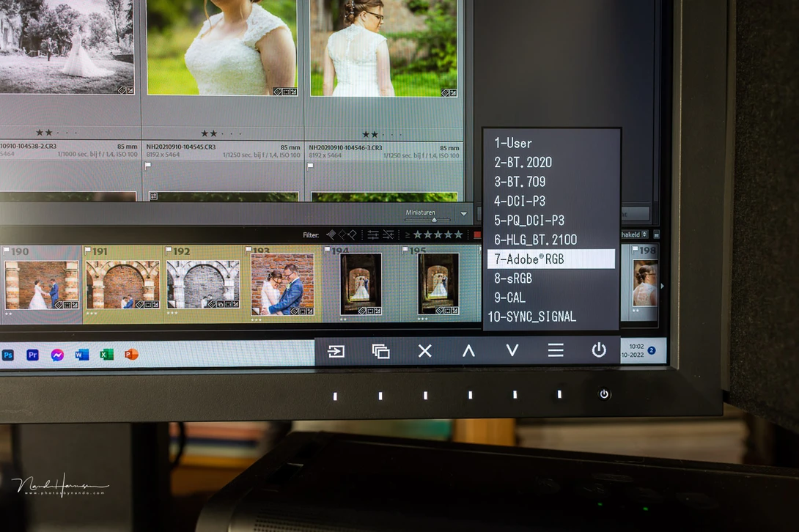Select filmstrip thumbnail 190
Screen dimensions: 799x532
point(42,285)
